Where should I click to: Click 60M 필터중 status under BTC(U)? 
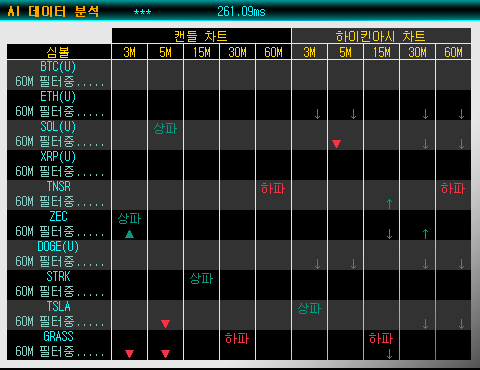pos(60,82)
